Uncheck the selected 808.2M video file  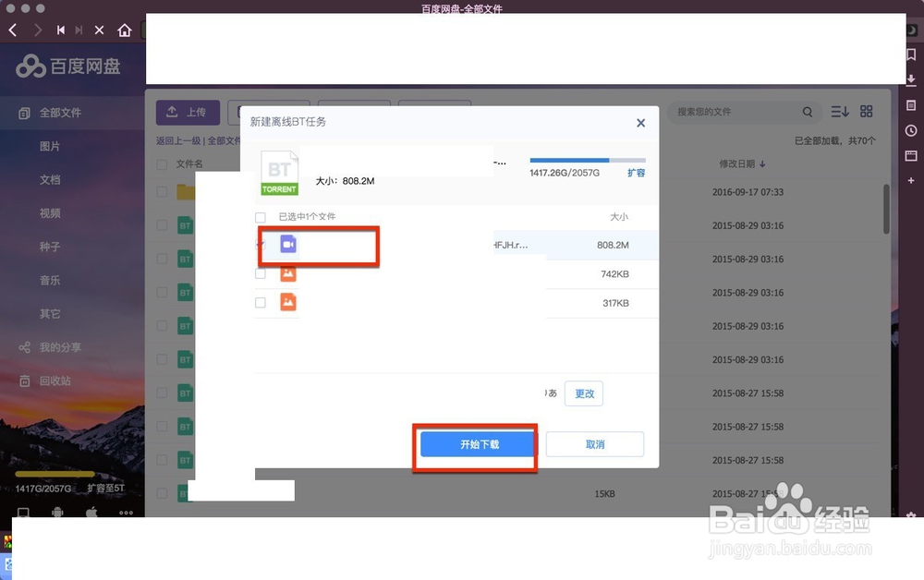[x=260, y=245]
